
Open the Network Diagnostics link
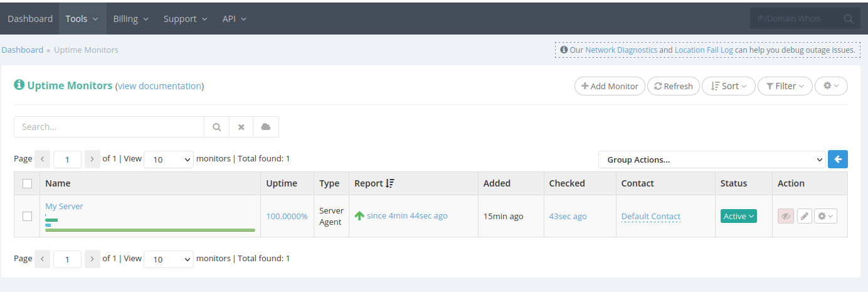(622, 50)
